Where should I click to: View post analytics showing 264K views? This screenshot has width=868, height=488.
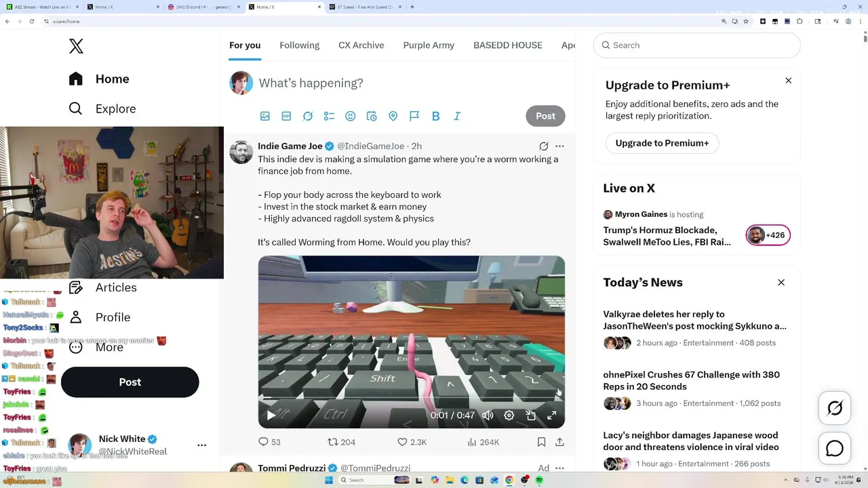pos(484,442)
